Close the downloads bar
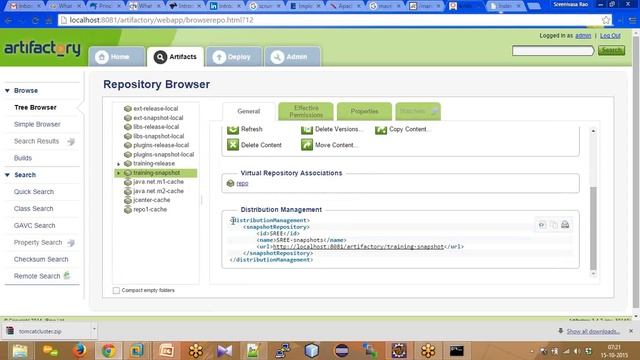 coord(631,331)
